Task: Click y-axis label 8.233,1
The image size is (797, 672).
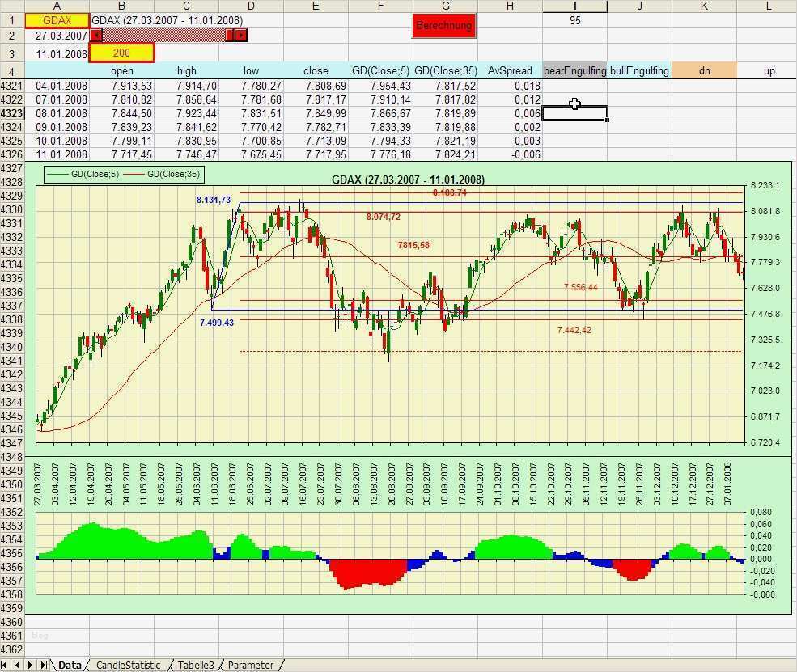Action: click(x=765, y=185)
